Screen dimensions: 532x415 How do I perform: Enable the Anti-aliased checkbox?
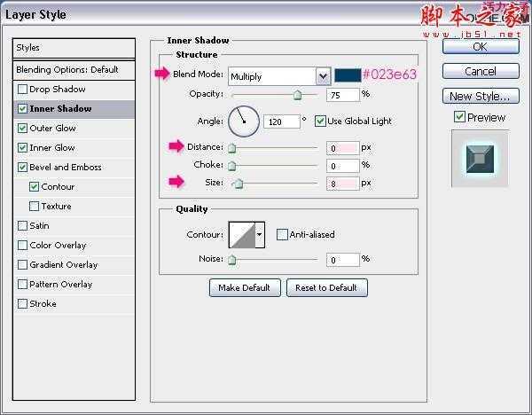click(x=282, y=234)
